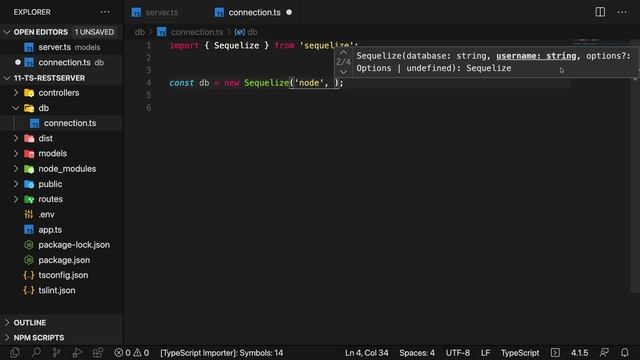This screenshot has height=360, width=640.
Task: Click const keyword on line 4
Action: (182, 83)
